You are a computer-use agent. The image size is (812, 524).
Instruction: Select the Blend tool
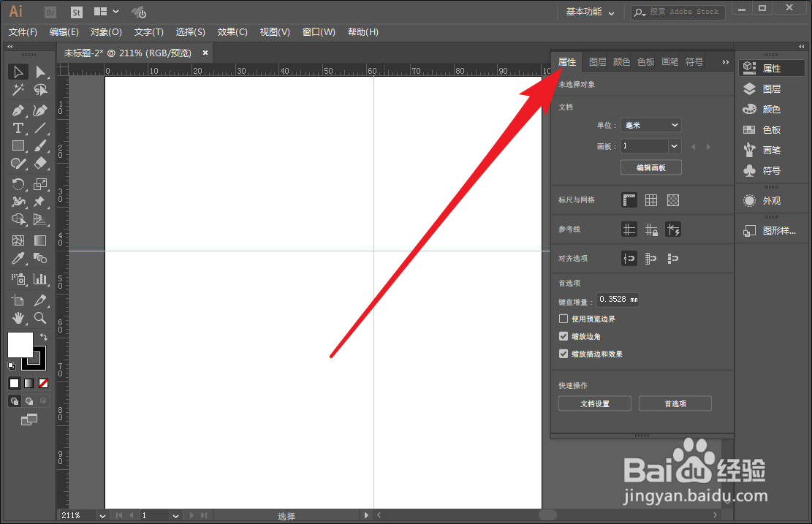point(40,258)
